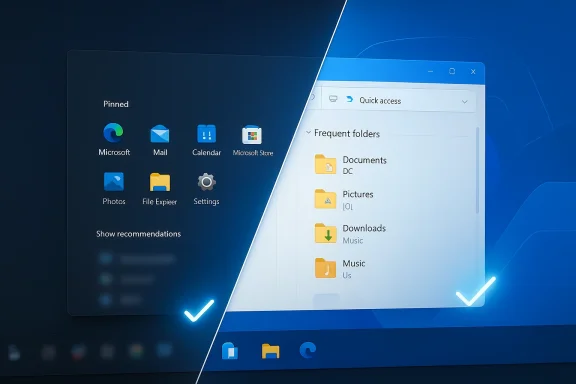Click the Quick access address bar text
Image resolution: width=576 pixels, height=384 pixels.
point(380,101)
